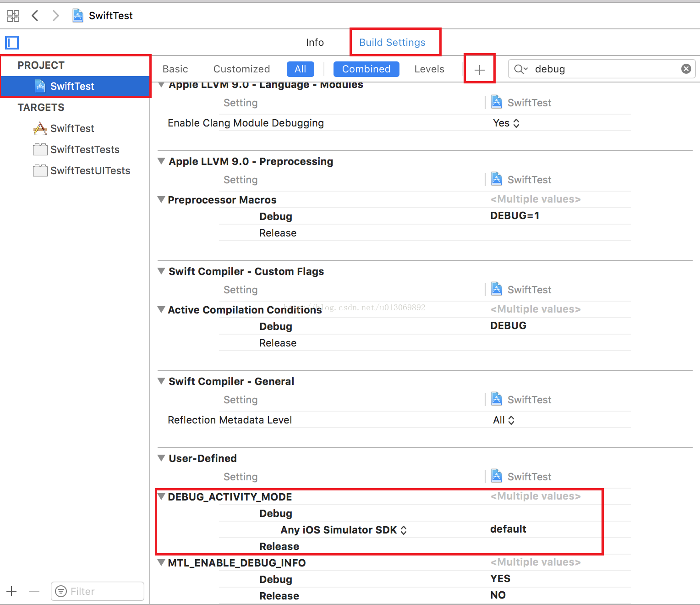The height and width of the screenshot is (605, 700).
Task: Click SwiftTest column icon in Custom Flags section
Action: [497, 289]
